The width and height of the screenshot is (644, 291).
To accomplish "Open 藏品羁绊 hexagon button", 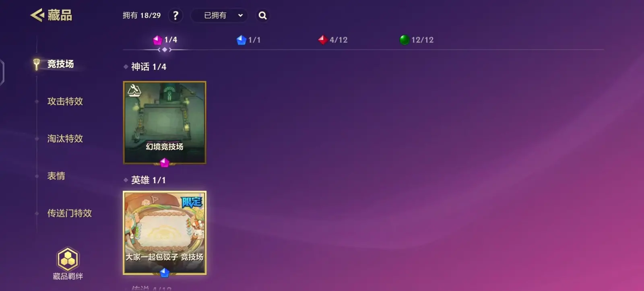I will [x=68, y=264].
